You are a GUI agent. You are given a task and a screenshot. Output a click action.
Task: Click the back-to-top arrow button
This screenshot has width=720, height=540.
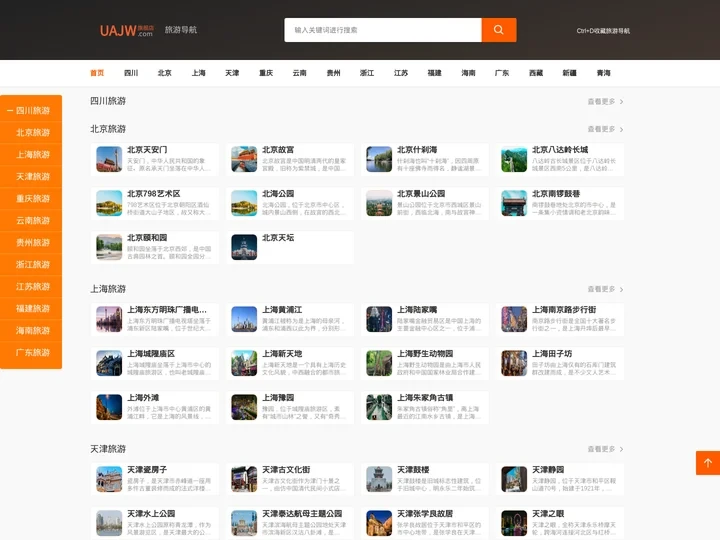tap(708, 463)
